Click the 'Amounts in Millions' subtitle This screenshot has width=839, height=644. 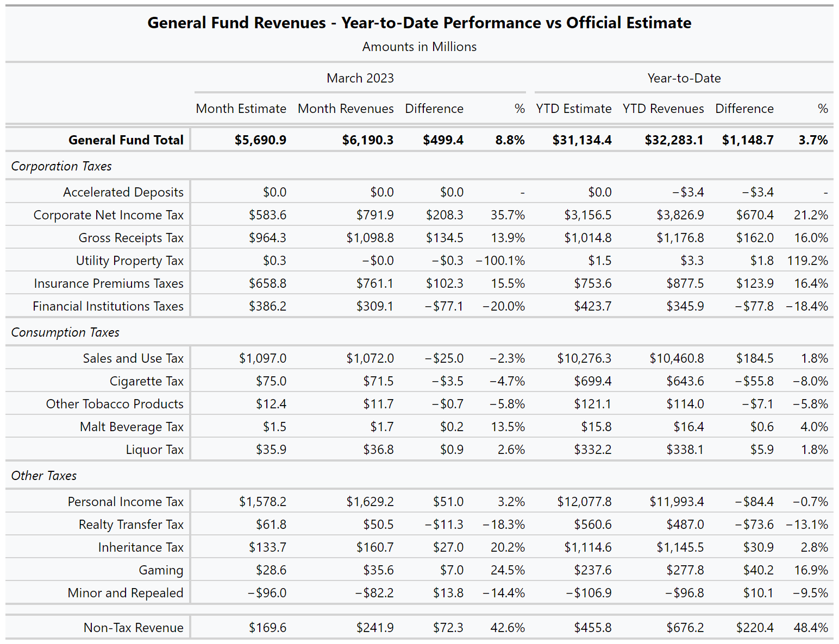tap(419, 47)
